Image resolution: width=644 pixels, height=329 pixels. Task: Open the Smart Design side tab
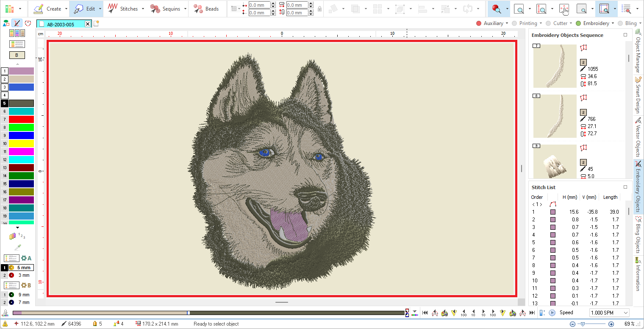(638, 95)
